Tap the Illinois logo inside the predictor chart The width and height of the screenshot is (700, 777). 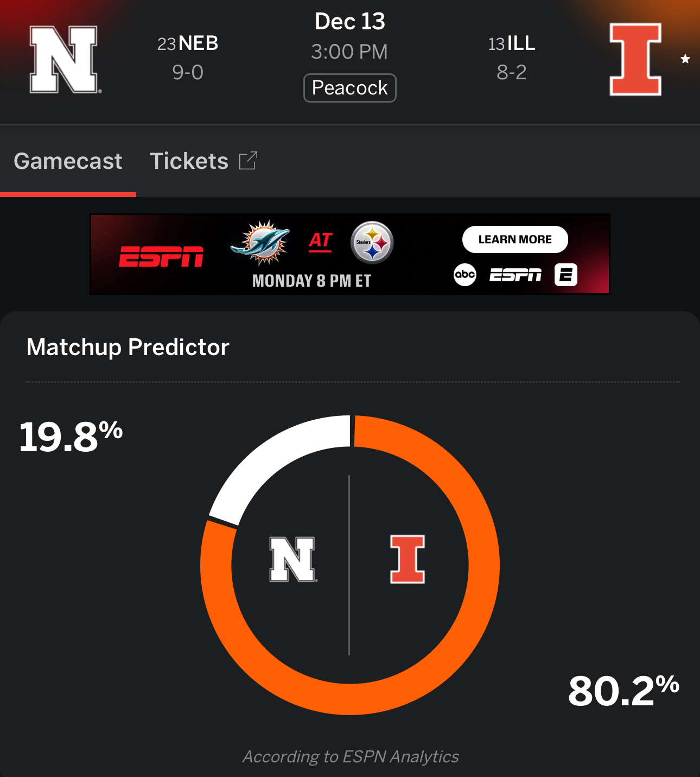pos(408,559)
